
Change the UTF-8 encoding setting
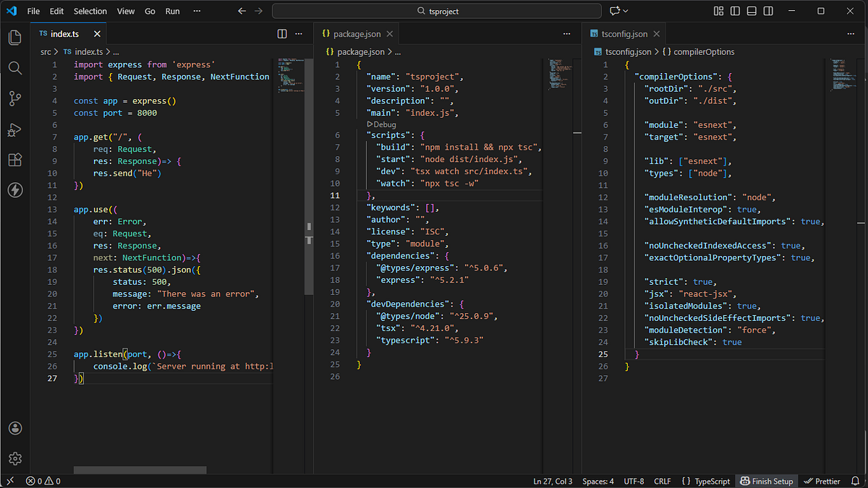click(634, 481)
